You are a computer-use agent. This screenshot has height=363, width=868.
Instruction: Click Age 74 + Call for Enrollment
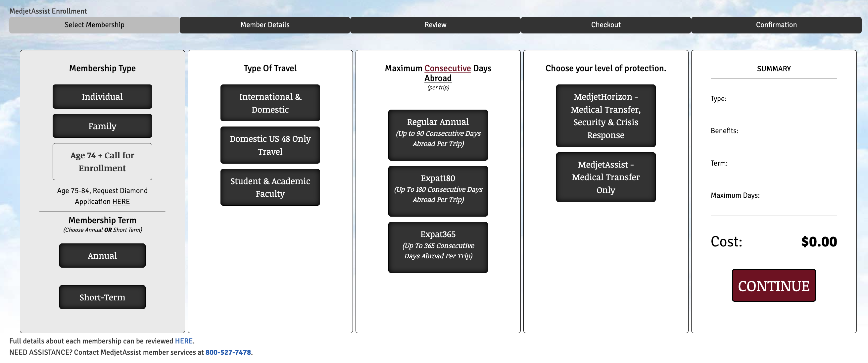click(102, 162)
